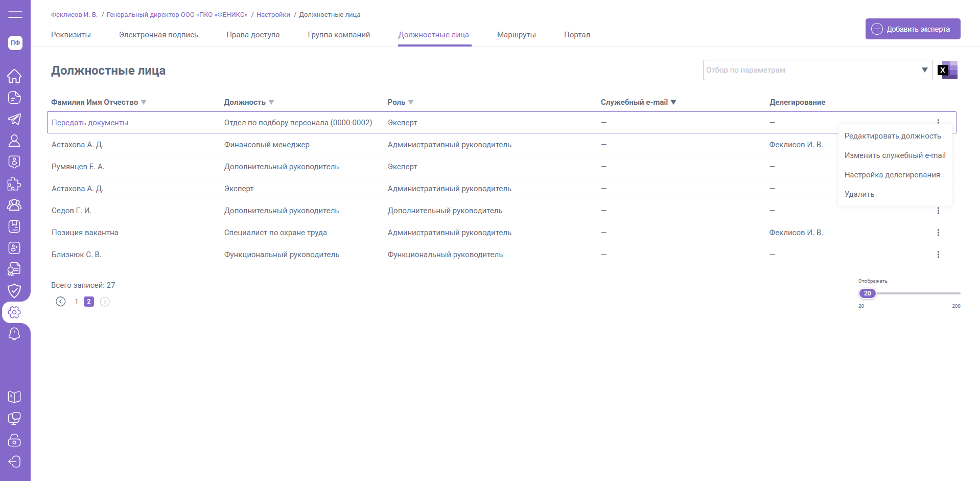This screenshot has width=980, height=481.
Task: Click Добавить эксперта button
Action: (913, 29)
